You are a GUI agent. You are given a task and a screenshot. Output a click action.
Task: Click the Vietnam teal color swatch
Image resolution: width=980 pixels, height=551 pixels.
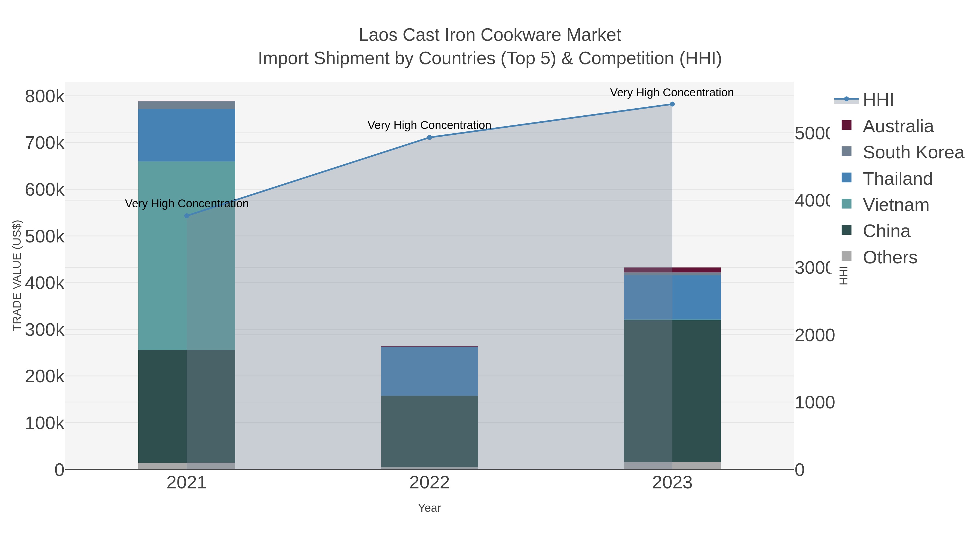click(x=846, y=204)
